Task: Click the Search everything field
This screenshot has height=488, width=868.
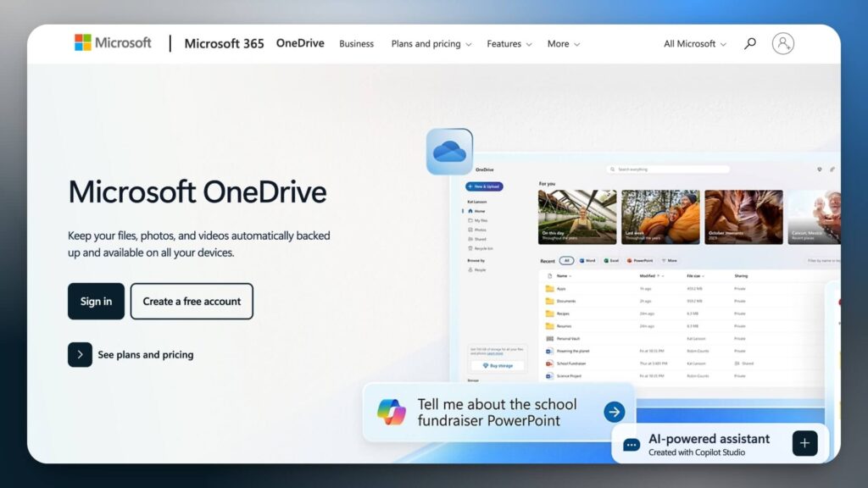Action: pos(667,169)
